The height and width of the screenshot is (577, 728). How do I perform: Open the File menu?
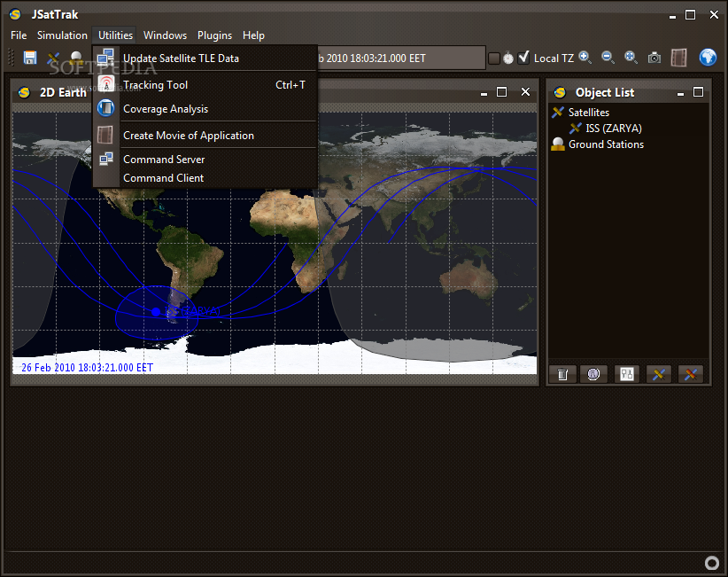click(x=19, y=35)
